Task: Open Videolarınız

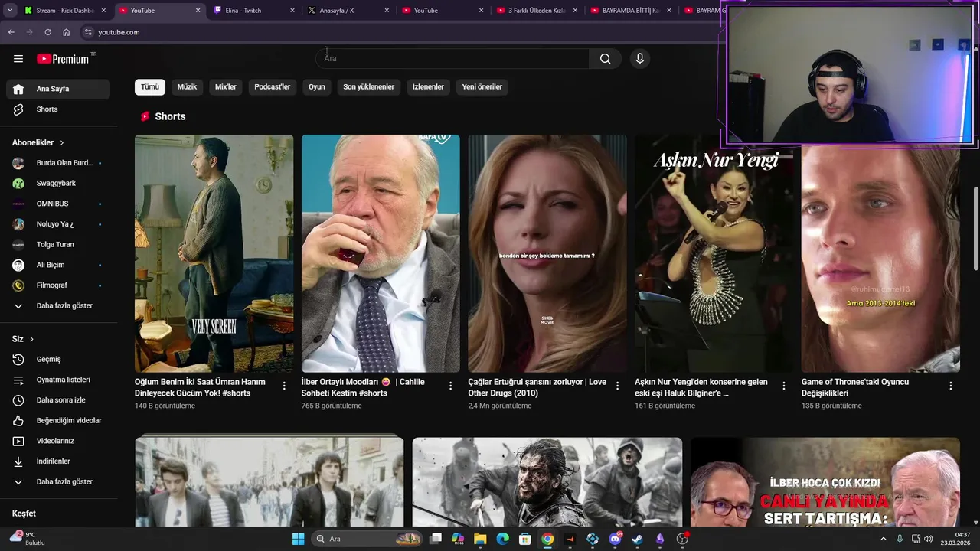Action: (x=58, y=441)
